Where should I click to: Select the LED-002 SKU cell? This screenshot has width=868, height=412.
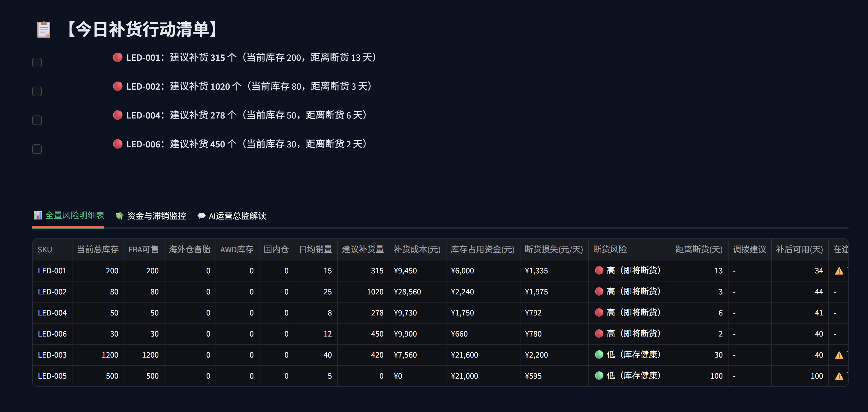[x=52, y=292]
